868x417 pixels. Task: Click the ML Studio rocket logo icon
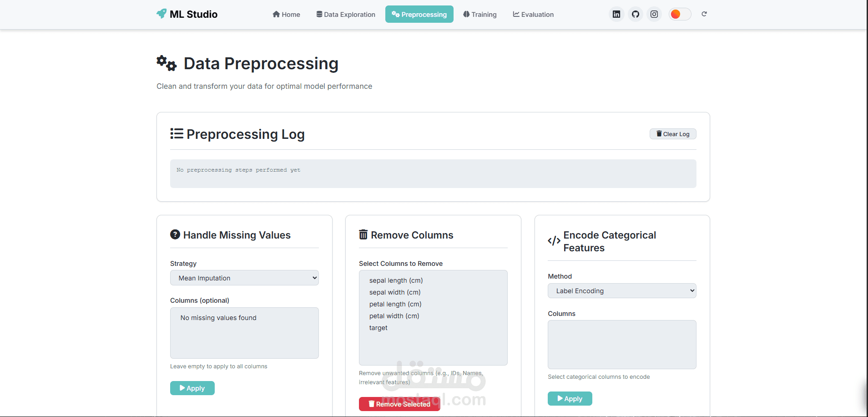tap(161, 14)
